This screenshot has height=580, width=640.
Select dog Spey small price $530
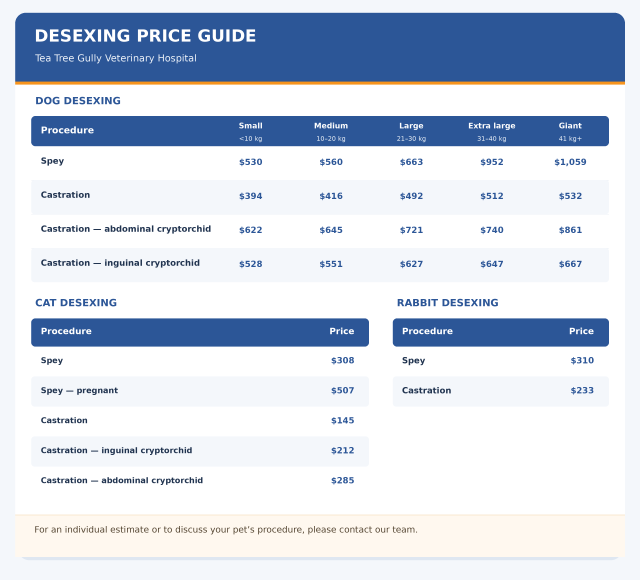[251, 162]
